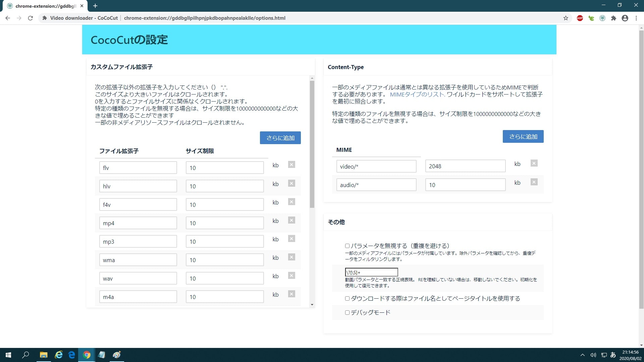Image resolution: width=644 pixels, height=362 pixels.
Task: Edit the hlv extension field
Action: click(x=138, y=186)
